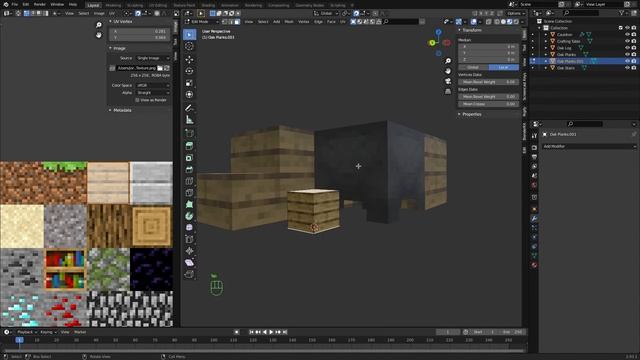Click the zoom magnifier in UV editor

[98, 25]
